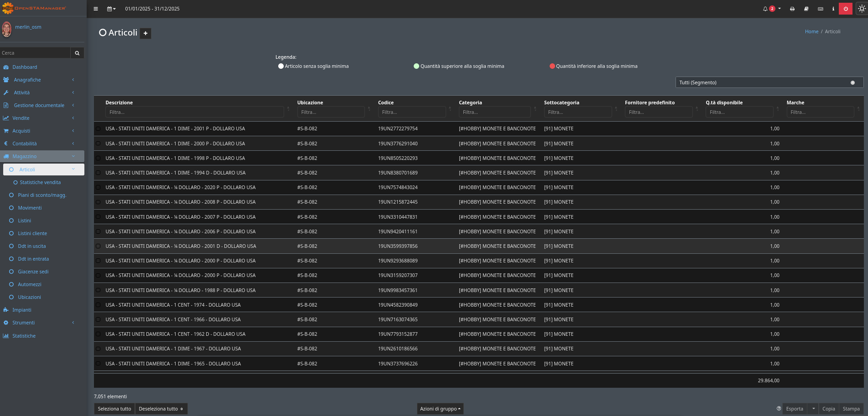Click the Seleziona tutto button

[114, 409]
